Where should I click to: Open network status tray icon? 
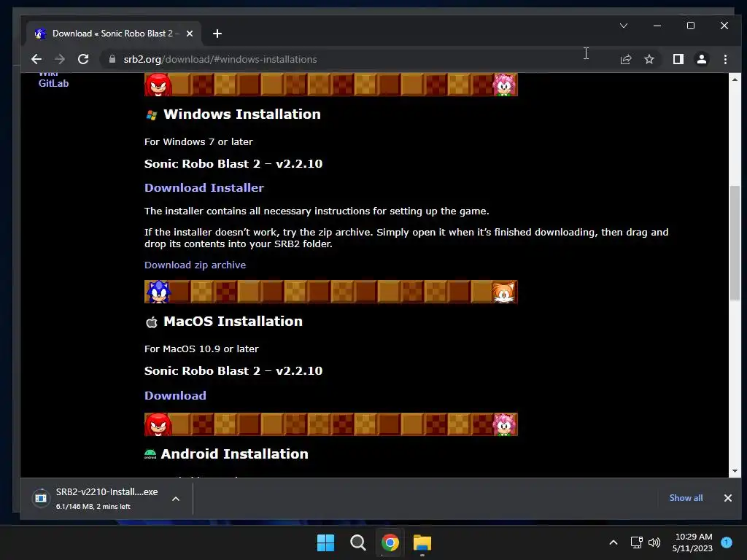click(x=636, y=542)
